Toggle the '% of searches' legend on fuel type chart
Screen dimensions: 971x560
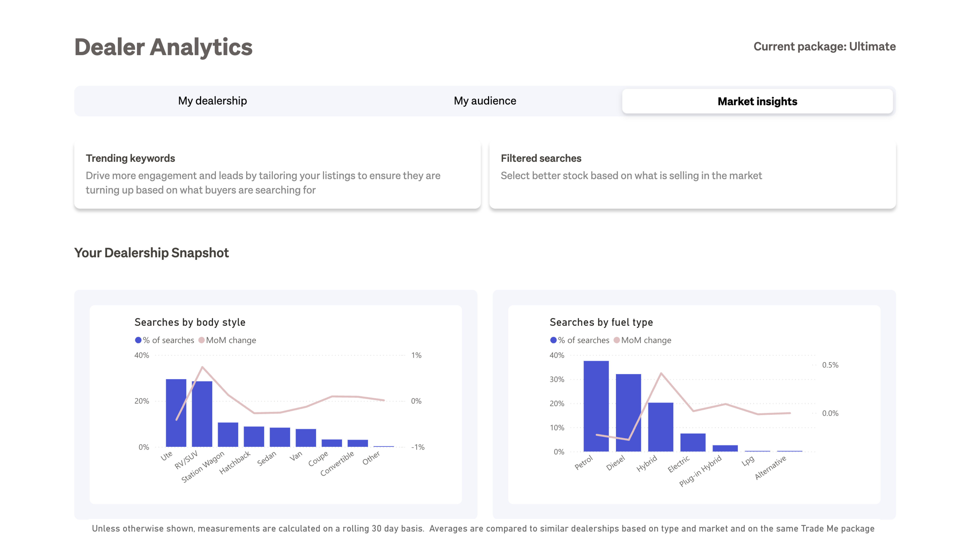tap(583, 340)
